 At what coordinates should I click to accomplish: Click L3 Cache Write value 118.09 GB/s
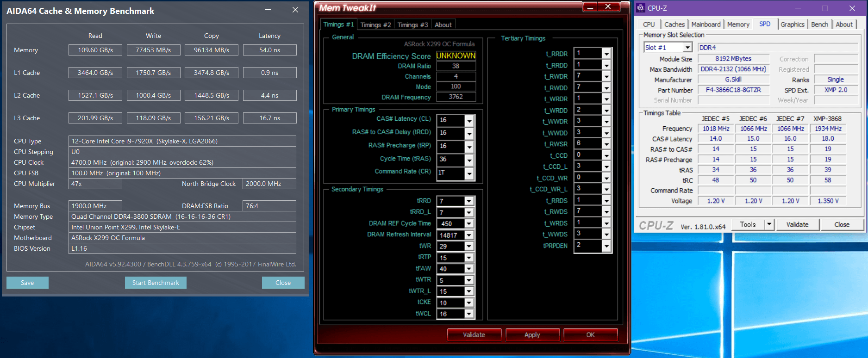[x=153, y=118]
